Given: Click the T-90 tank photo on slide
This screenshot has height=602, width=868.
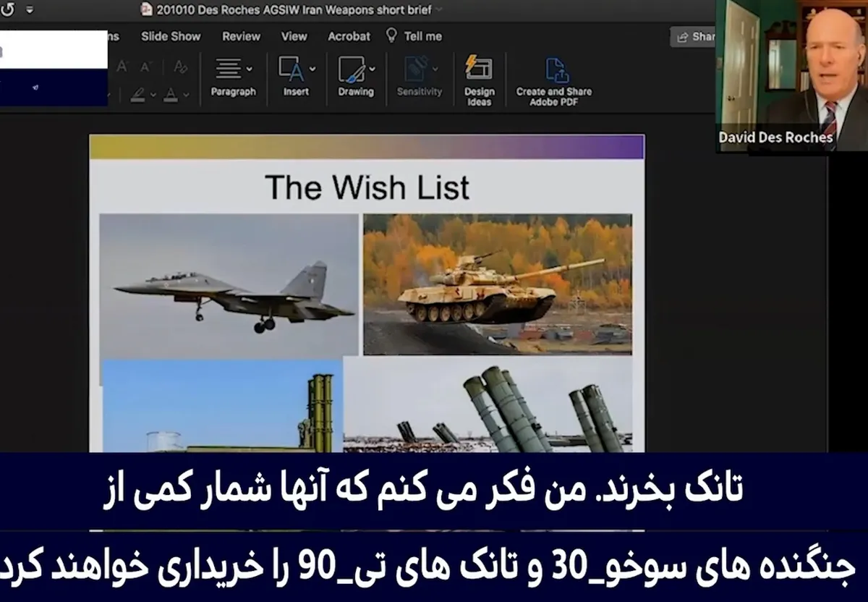Looking at the screenshot, I should pyautogui.click(x=498, y=284).
